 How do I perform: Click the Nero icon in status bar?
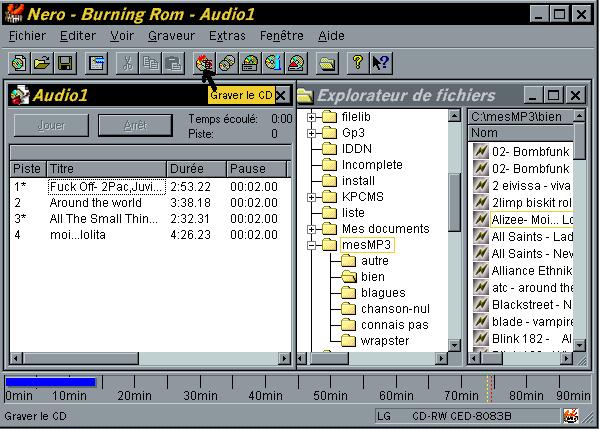(x=571, y=416)
